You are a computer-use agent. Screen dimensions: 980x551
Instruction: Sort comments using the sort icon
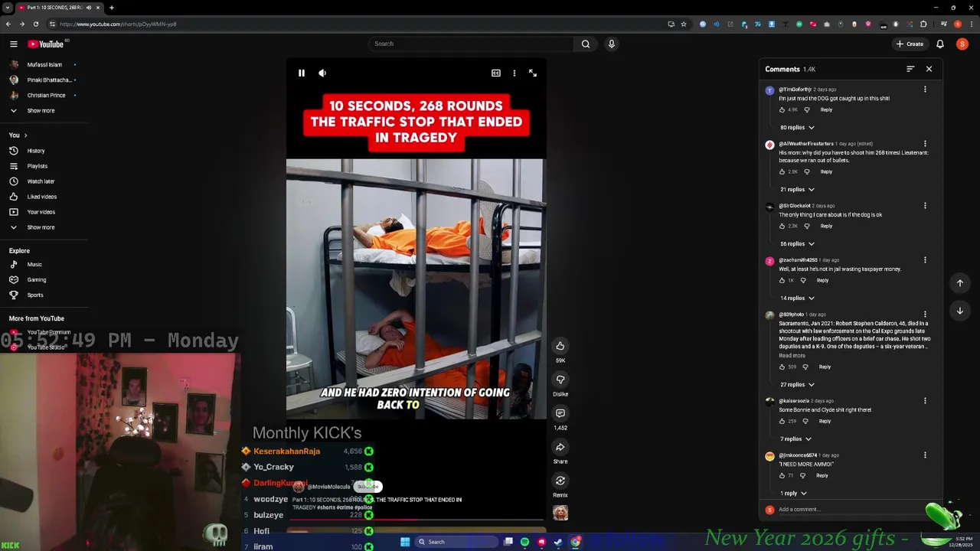(x=910, y=69)
